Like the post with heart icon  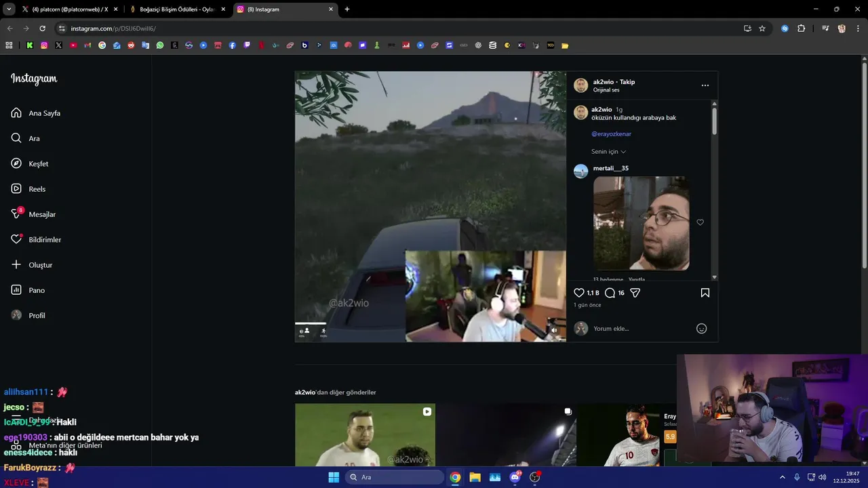(x=579, y=293)
